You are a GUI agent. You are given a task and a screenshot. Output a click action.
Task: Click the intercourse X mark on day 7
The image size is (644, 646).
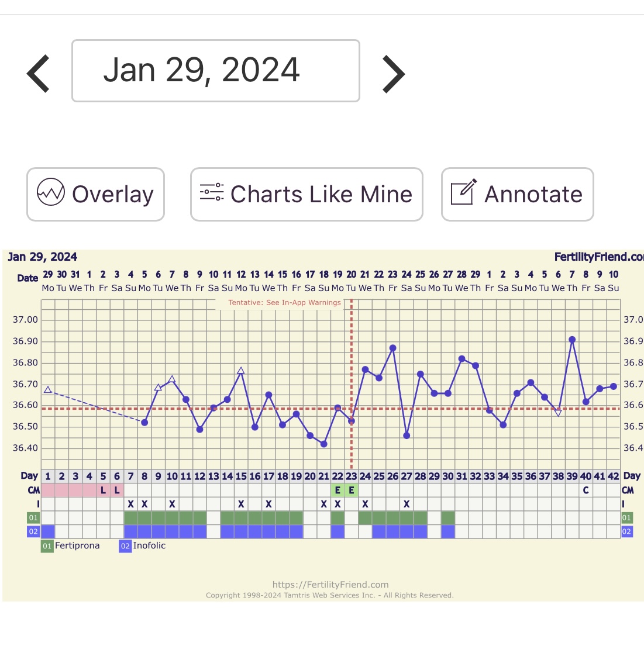(x=130, y=504)
